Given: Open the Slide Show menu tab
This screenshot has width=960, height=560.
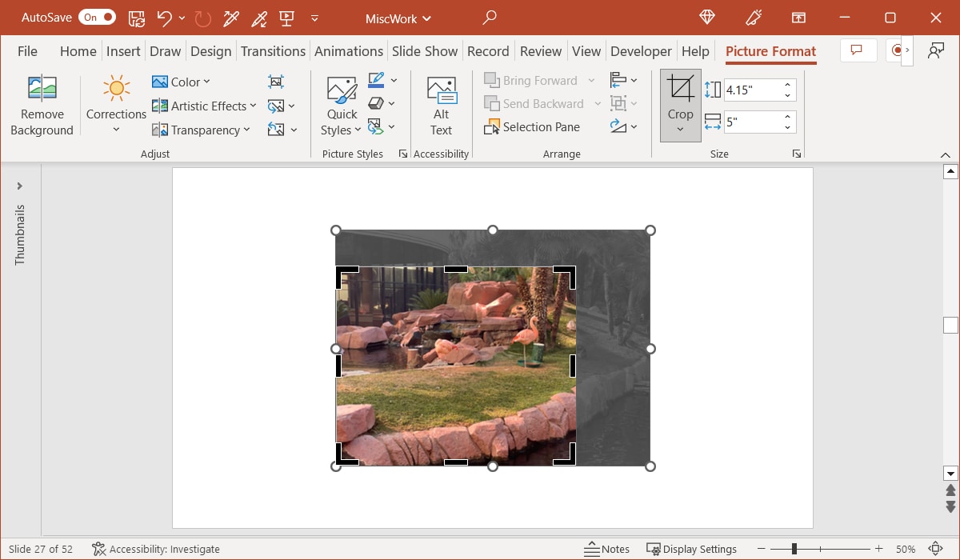Looking at the screenshot, I should click(x=425, y=50).
